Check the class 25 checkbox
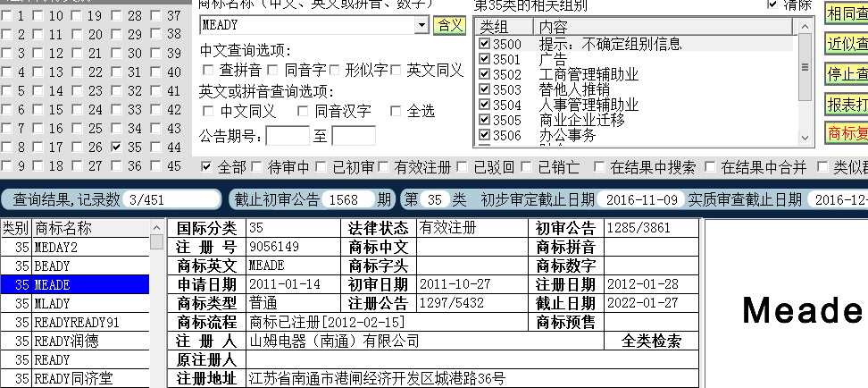 (77, 129)
